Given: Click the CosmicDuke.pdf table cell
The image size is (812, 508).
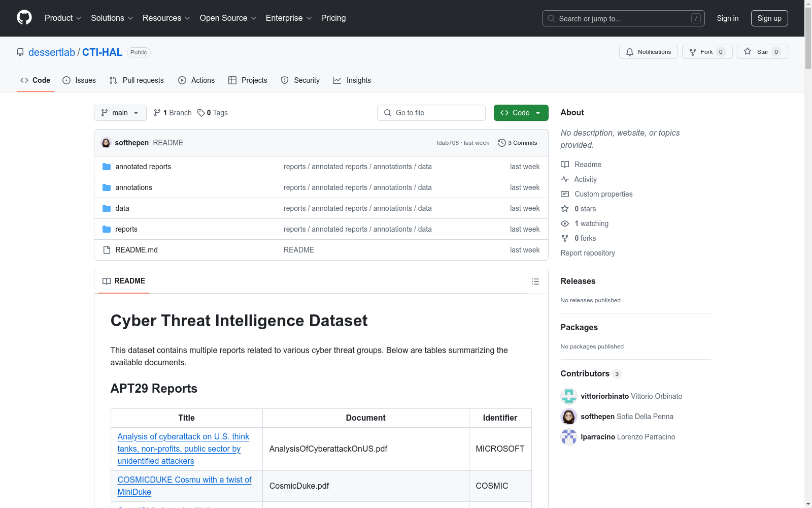Looking at the screenshot, I should click(x=365, y=486).
